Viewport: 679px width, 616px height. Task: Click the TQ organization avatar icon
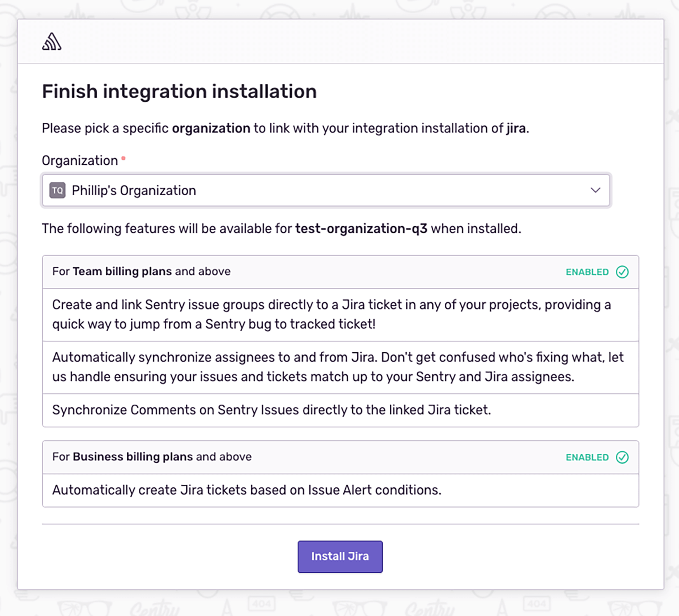[x=58, y=191]
